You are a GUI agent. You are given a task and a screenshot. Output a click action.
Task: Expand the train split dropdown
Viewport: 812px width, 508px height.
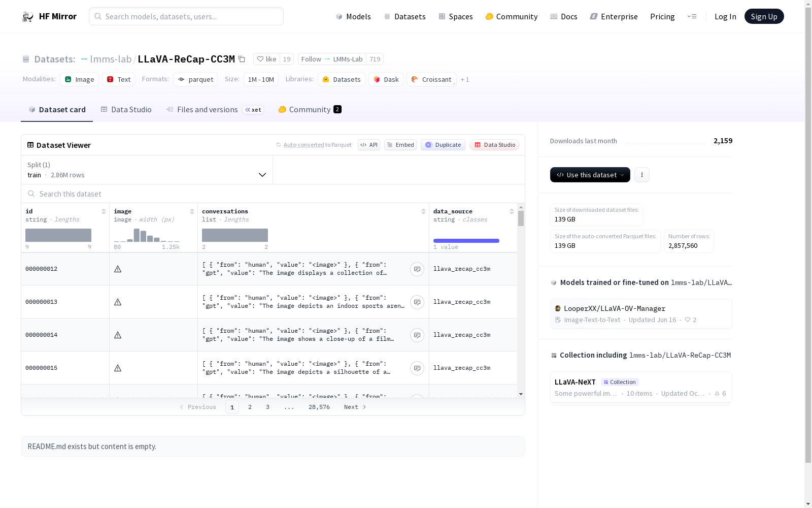click(x=147, y=170)
